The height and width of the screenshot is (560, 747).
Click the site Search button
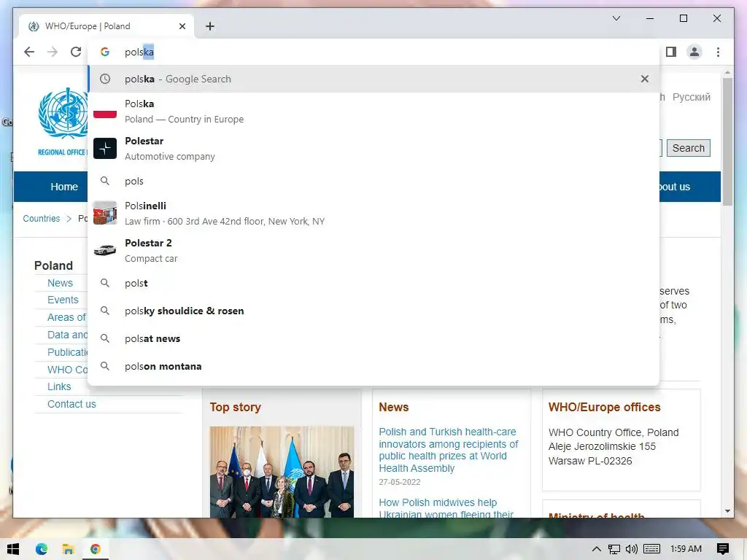(689, 148)
